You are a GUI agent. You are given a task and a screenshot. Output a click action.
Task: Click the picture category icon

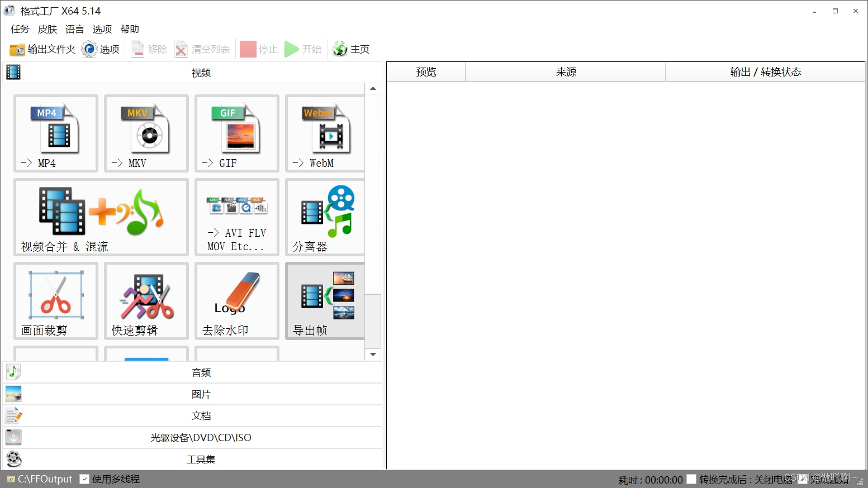[13, 394]
